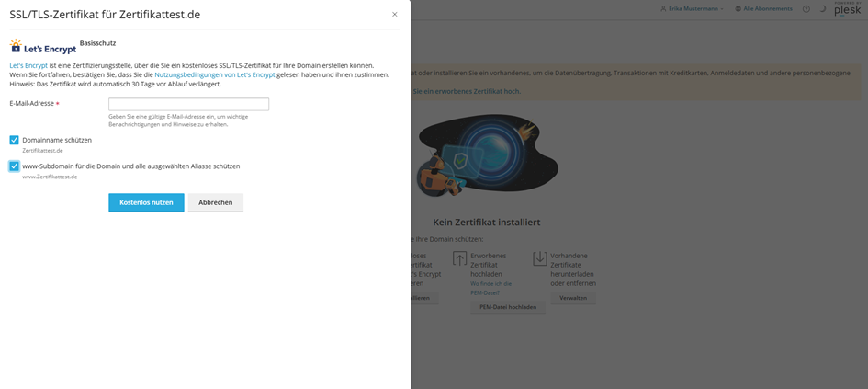Click the upload certificate arrow icon

tap(459, 259)
